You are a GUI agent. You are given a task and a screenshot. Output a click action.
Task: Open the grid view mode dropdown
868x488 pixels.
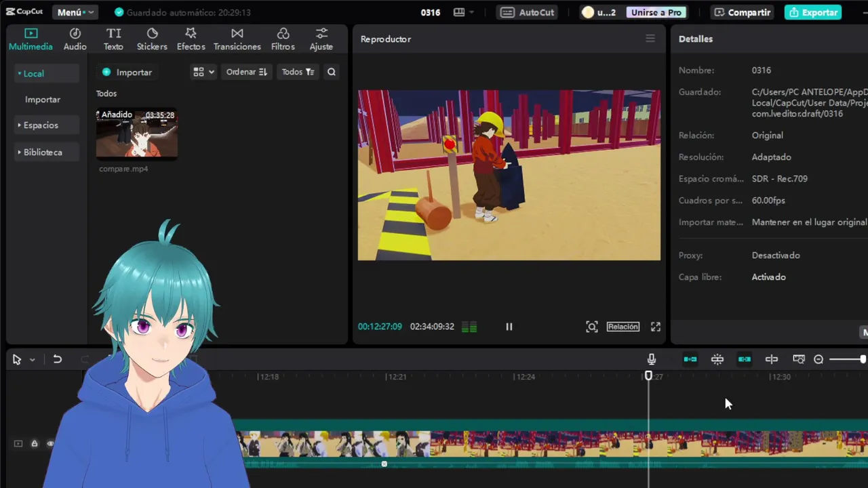(x=203, y=72)
